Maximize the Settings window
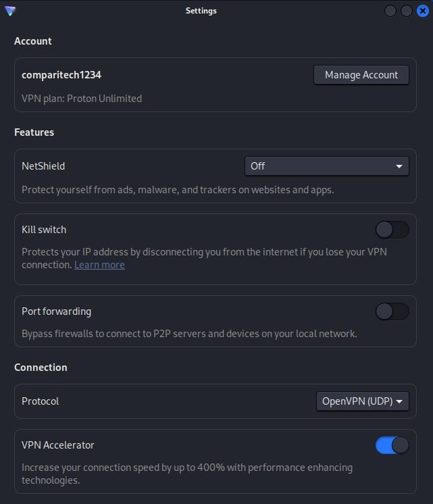The height and width of the screenshot is (504, 433). tap(407, 11)
